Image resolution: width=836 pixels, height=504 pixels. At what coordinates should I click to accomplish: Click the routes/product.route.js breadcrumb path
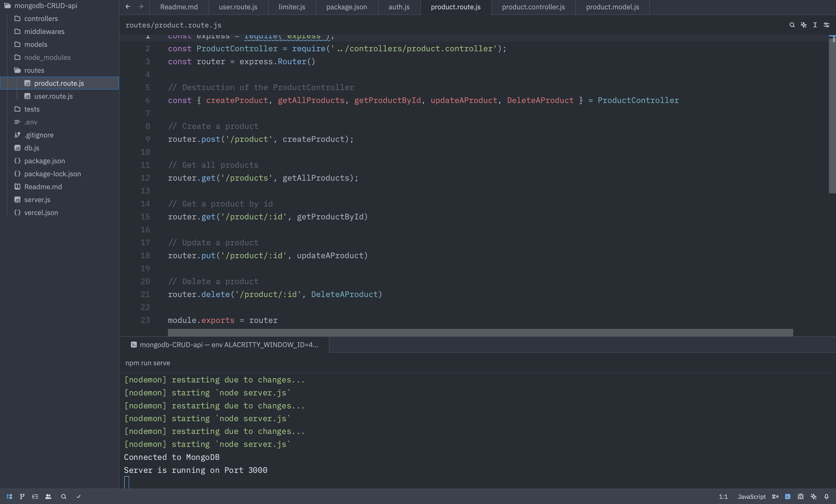173,25
